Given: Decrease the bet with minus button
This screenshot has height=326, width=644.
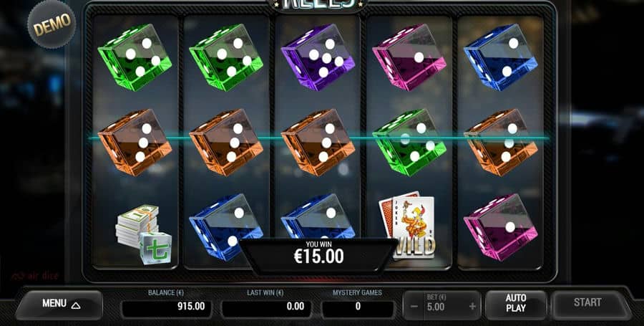Looking at the screenshot, I should [x=414, y=307].
